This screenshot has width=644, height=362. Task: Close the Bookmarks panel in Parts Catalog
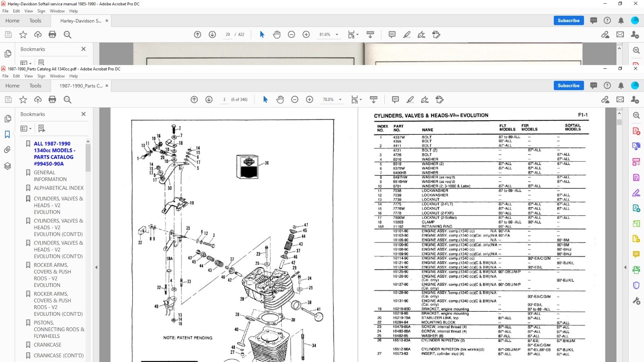click(x=83, y=114)
